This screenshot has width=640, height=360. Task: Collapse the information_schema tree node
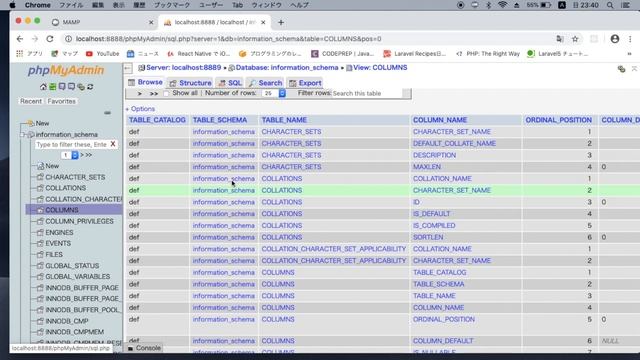pyautogui.click(x=23, y=134)
